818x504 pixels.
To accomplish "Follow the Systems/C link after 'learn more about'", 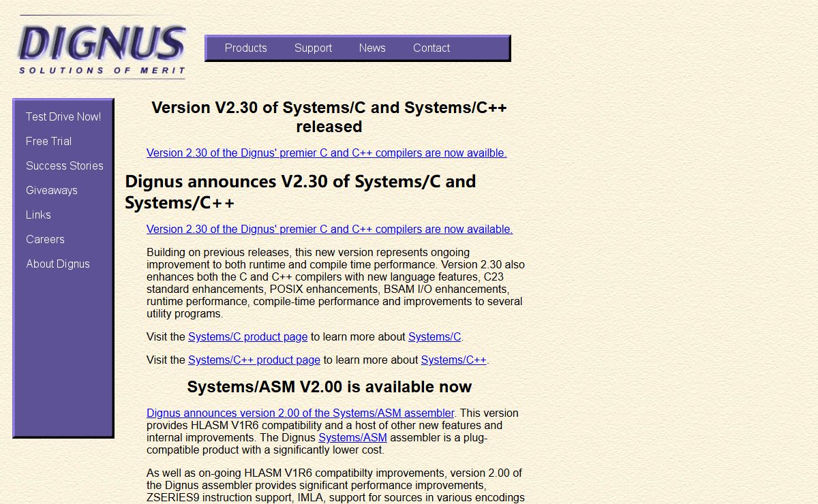I will (x=434, y=337).
